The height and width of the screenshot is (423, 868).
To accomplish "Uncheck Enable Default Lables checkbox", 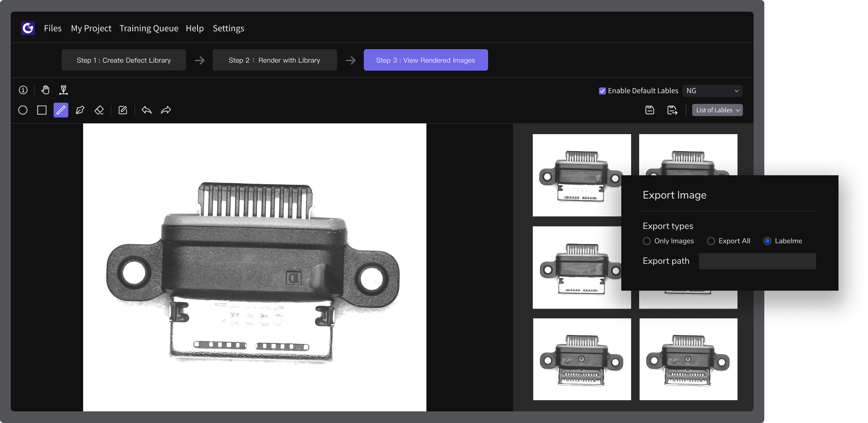I will point(602,91).
